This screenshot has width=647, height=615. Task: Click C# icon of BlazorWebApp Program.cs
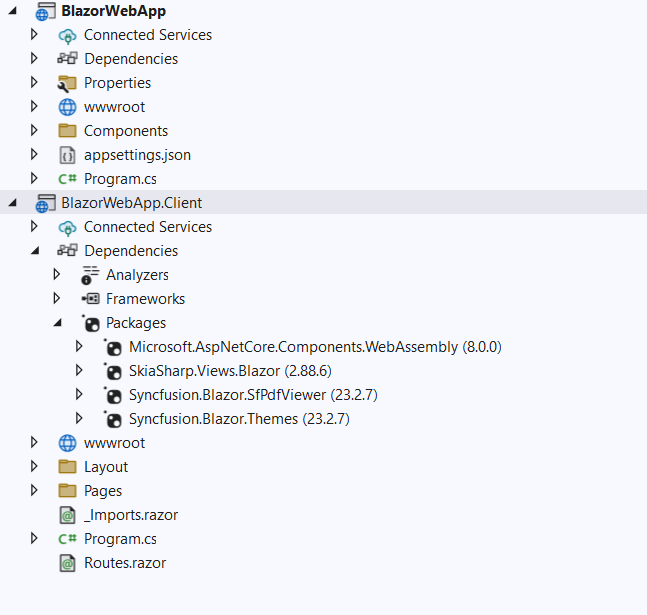pos(67,179)
